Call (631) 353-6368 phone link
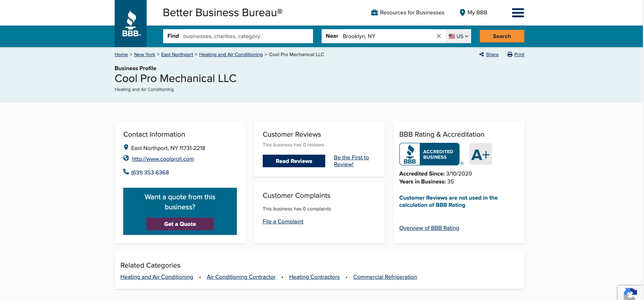The image size is (644, 300). [x=150, y=173]
